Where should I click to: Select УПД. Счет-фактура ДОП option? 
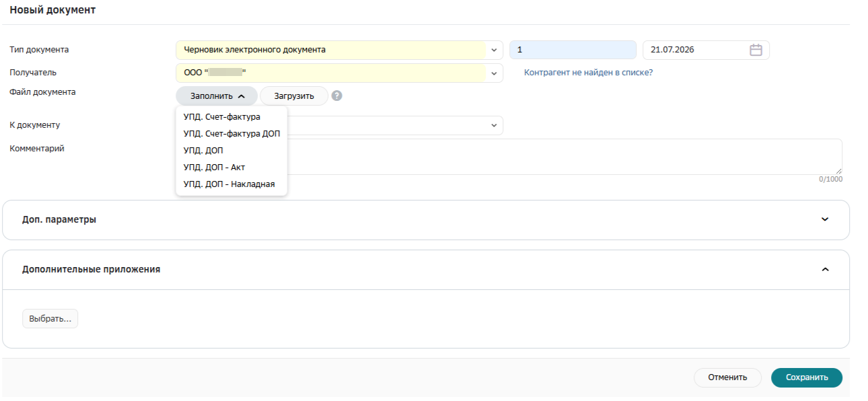[231, 134]
